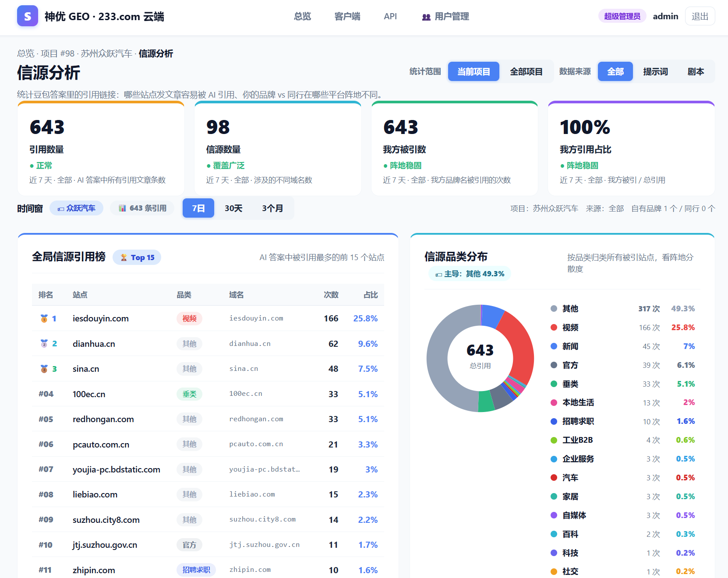Click the pcauto.com.cn site row

(x=208, y=444)
